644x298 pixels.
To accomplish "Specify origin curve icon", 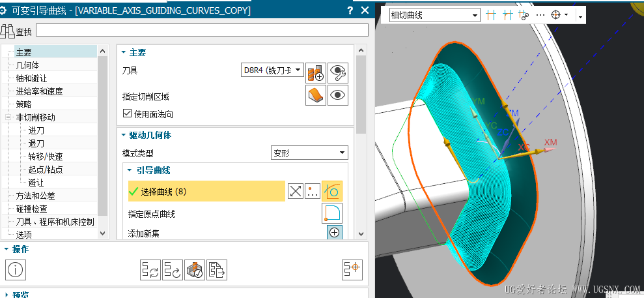I will (x=332, y=213).
